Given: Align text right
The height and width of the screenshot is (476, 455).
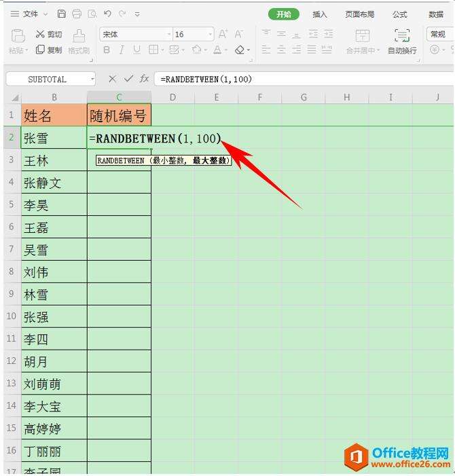Looking at the screenshot, I should click(x=296, y=50).
